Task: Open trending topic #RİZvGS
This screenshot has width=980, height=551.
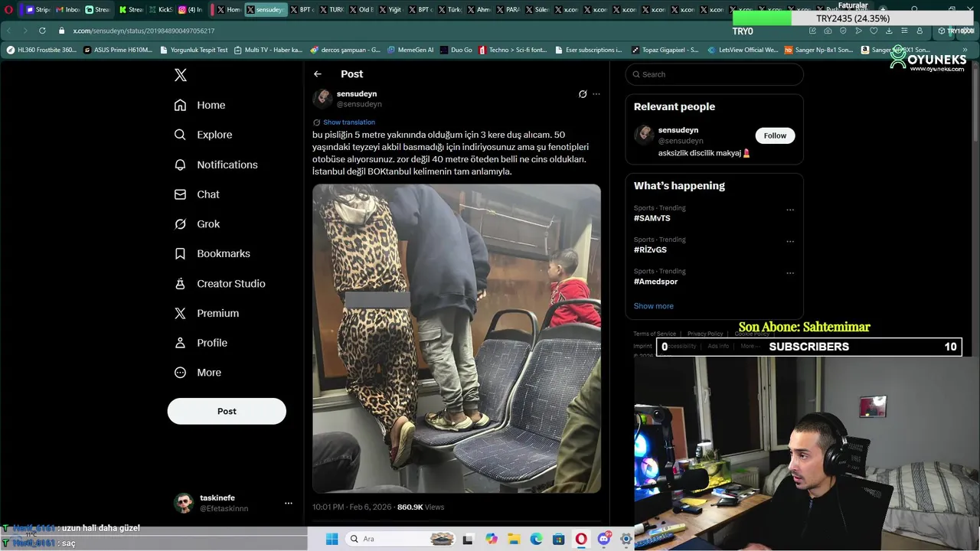Action: tap(650, 249)
